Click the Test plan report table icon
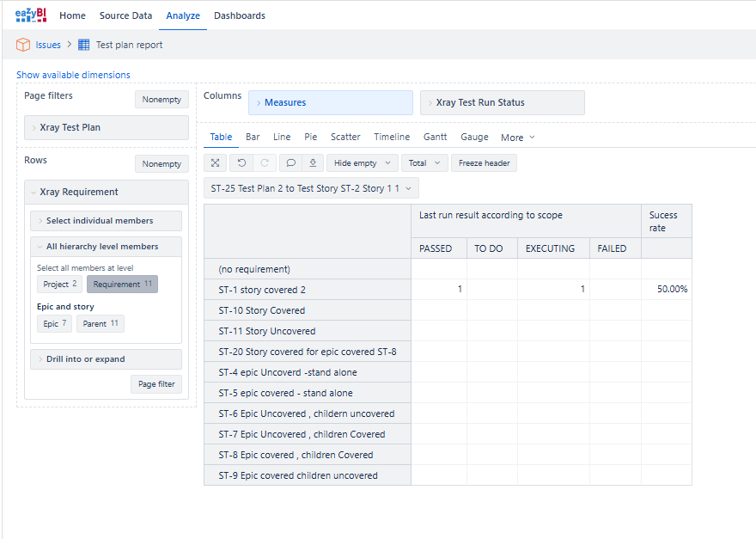 coord(84,45)
